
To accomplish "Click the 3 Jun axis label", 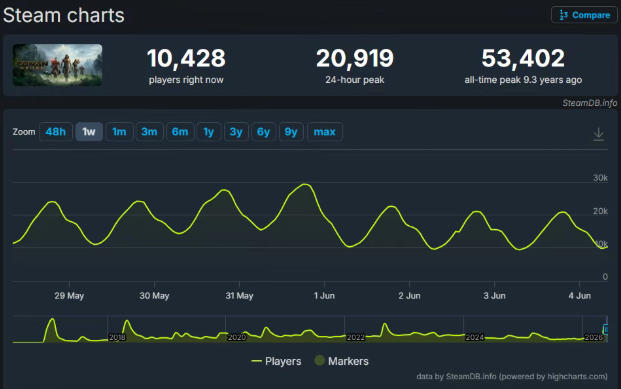I will (x=494, y=296).
